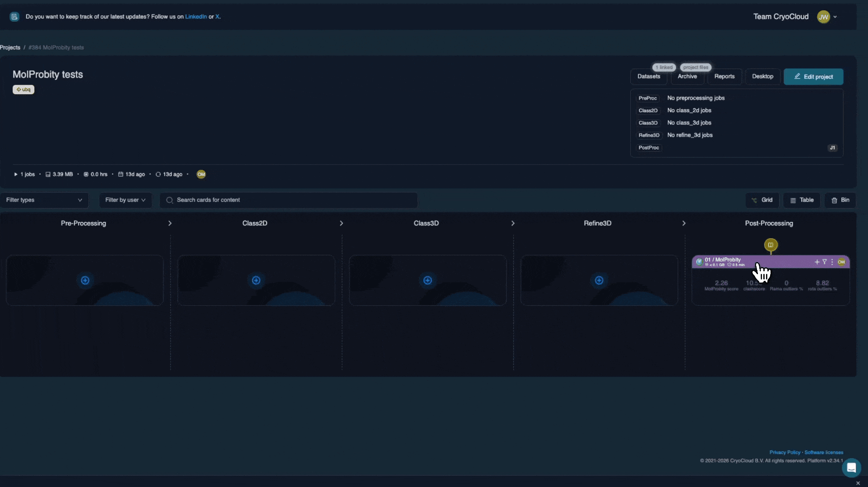Click the Edit project button
This screenshot has height=487, width=868.
pos(813,77)
